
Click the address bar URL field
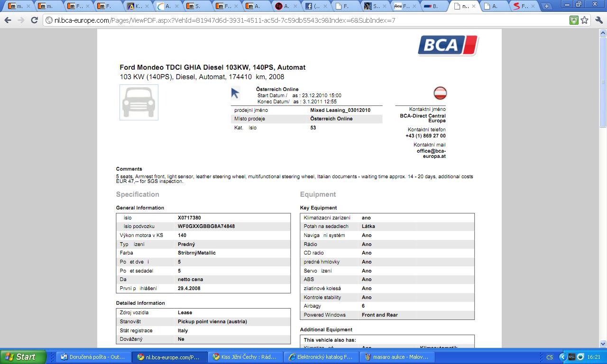pos(303,20)
